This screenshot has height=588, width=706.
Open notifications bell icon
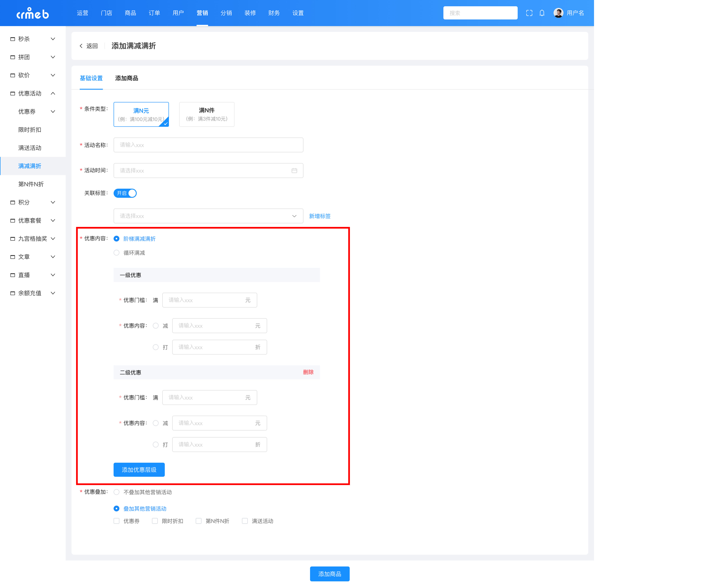(x=542, y=13)
